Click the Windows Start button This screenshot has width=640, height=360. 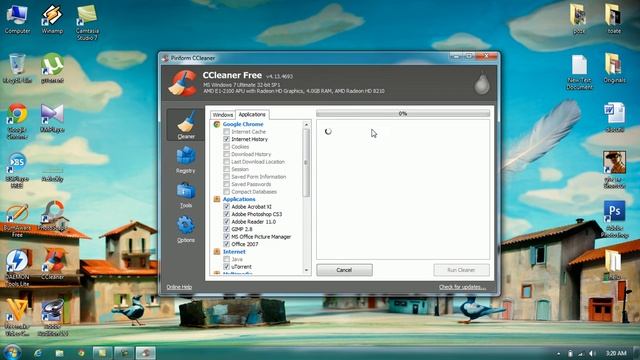[12, 353]
